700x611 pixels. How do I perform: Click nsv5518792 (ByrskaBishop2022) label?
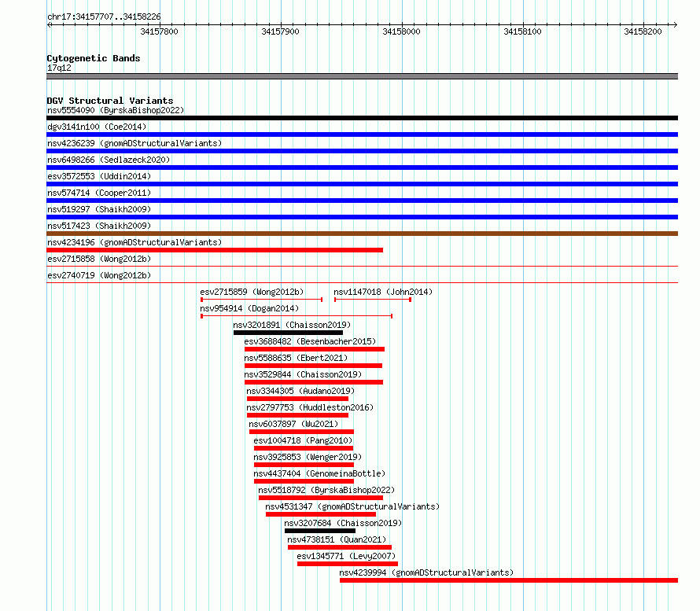pos(326,490)
